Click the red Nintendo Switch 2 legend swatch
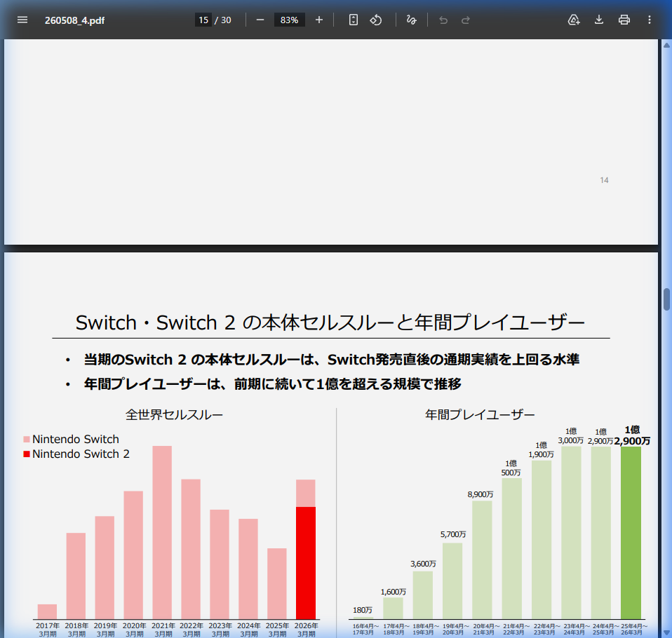The height and width of the screenshot is (638, 672). point(27,454)
